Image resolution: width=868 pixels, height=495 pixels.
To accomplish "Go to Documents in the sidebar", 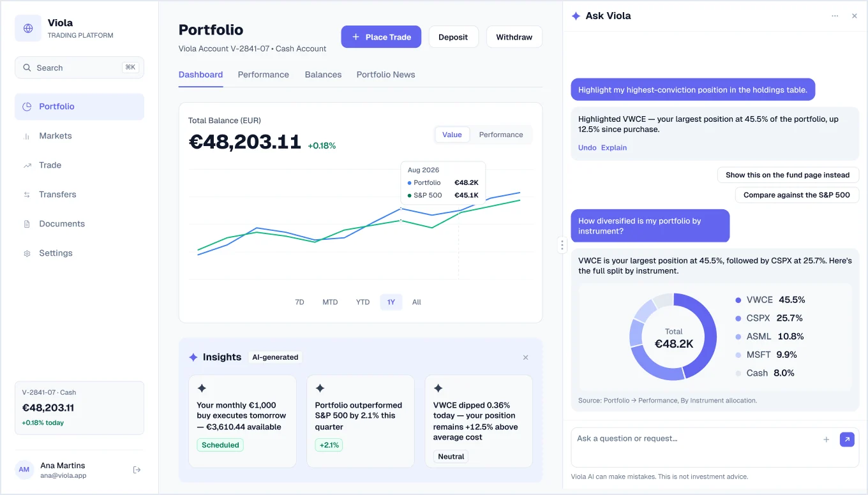I will [79, 224].
